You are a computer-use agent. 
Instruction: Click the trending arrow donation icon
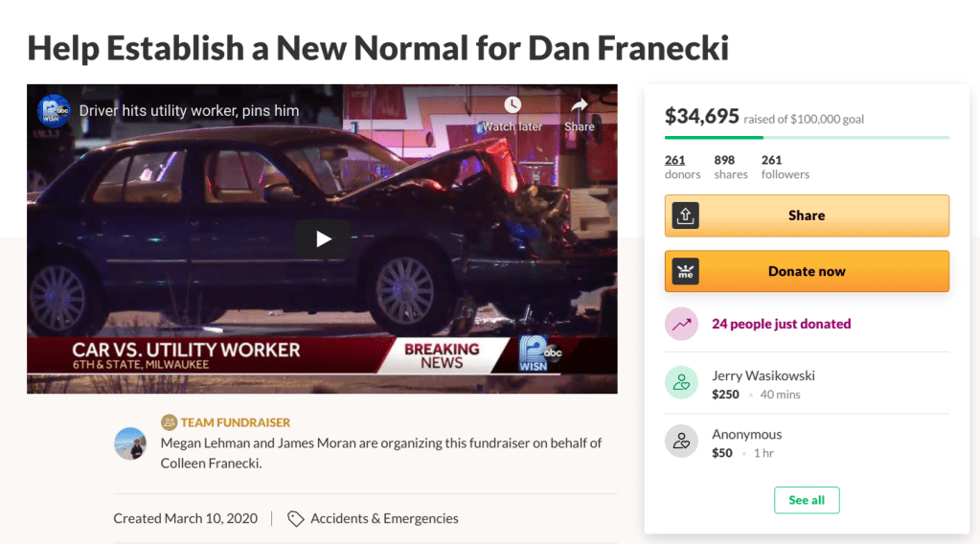click(x=681, y=324)
